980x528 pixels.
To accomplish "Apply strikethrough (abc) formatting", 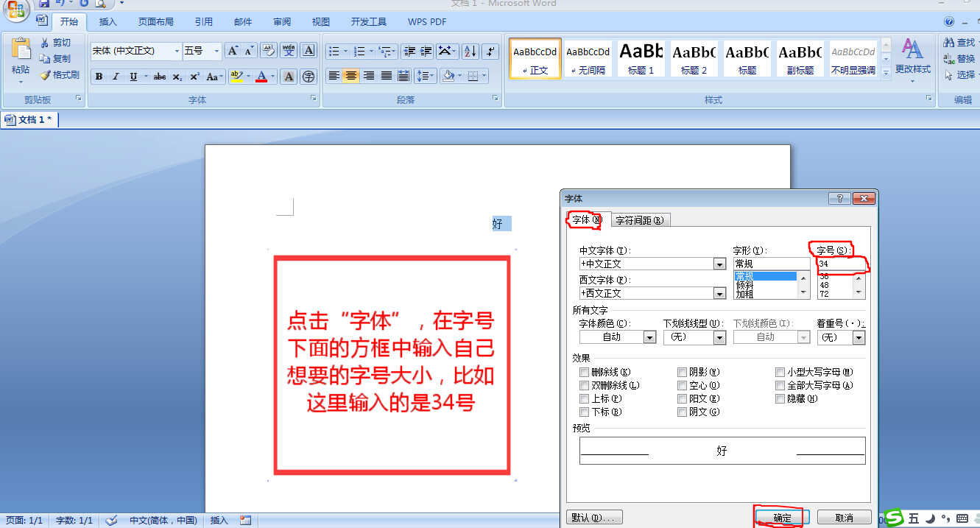I will point(160,77).
